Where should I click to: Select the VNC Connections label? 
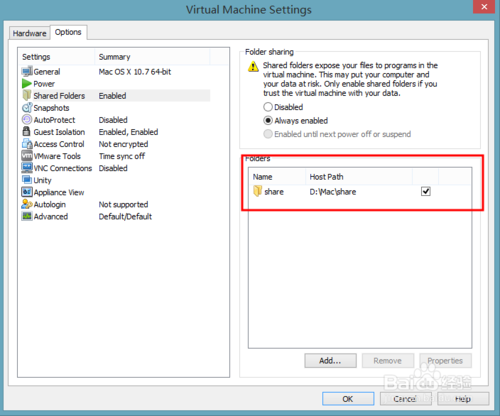pyautogui.click(x=63, y=168)
